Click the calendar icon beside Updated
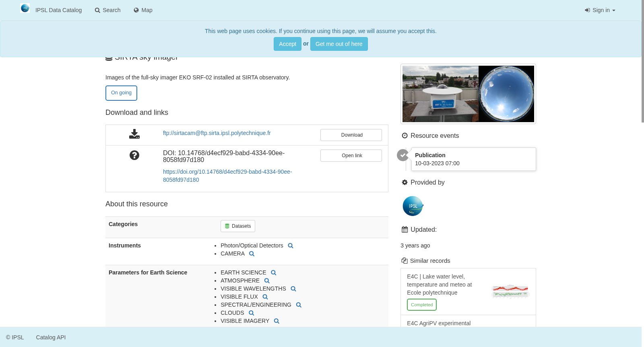Image resolution: width=644 pixels, height=347 pixels. point(405,230)
